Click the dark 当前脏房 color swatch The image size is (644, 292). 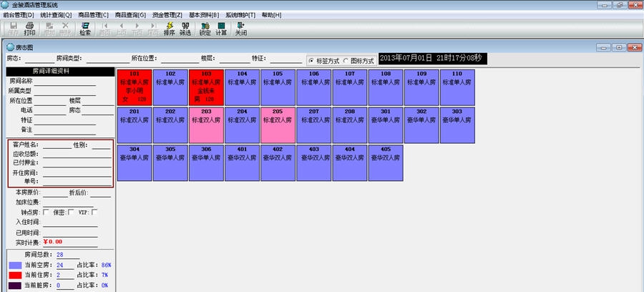15,286
